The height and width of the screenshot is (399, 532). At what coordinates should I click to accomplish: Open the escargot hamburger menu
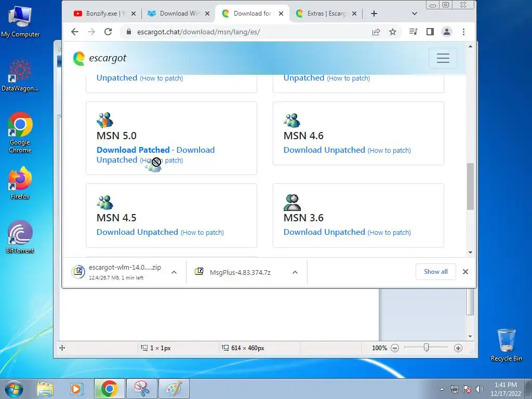(443, 58)
